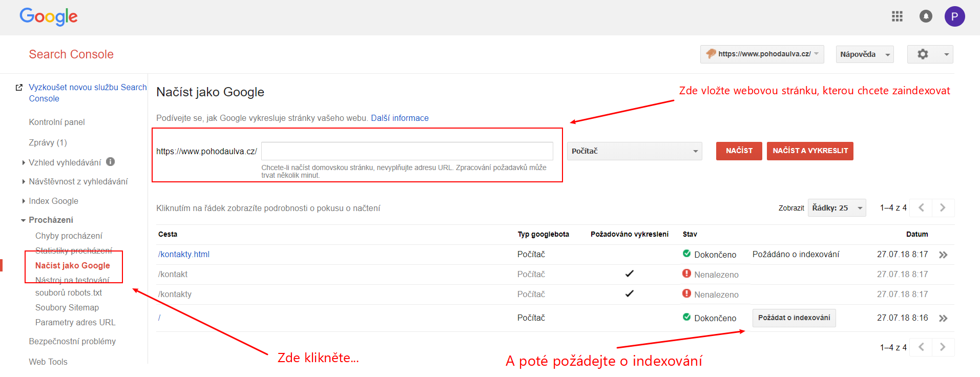Open the notifications bell icon
The width and height of the screenshot is (980, 377).
pyautogui.click(x=926, y=16)
